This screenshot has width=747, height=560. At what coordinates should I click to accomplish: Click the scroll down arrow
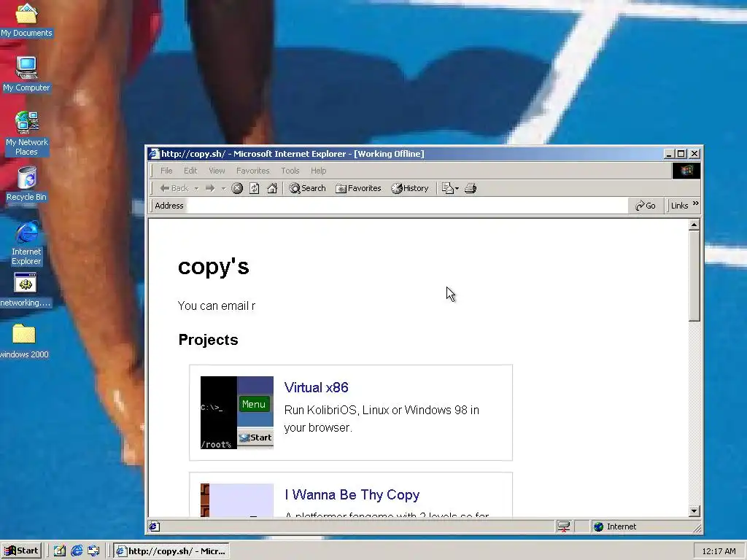pyautogui.click(x=694, y=511)
